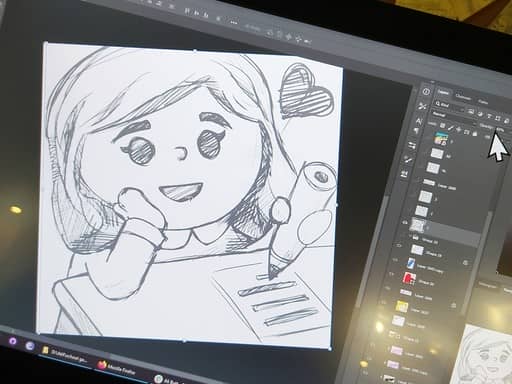Viewport: 512px width, 384px height.
Task: Collapse the group folder below the selected layer
Action: (x=410, y=236)
